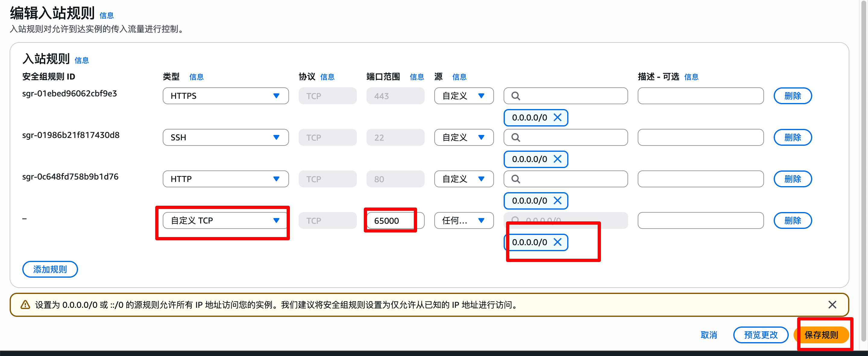Open 自定义 source dropdown for HTTP rule
The width and height of the screenshot is (868, 356).
[464, 179]
